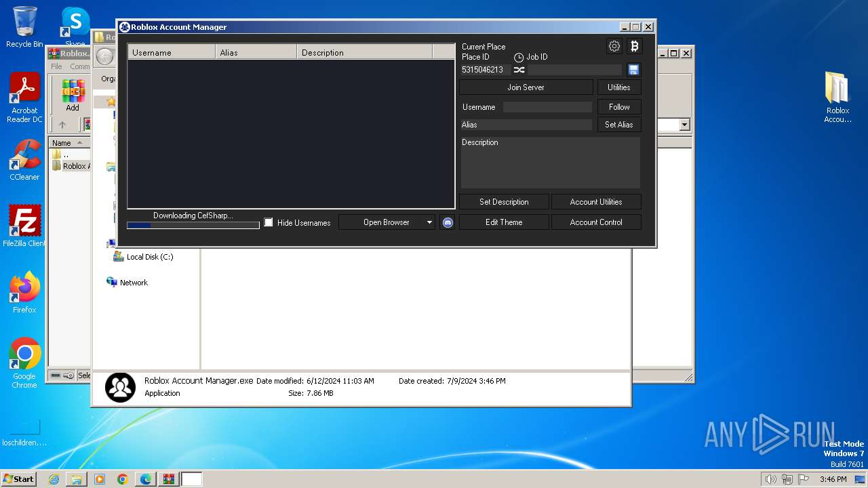868x488 pixels.
Task: Expand the Open Browser dropdown arrow
Action: (x=429, y=222)
